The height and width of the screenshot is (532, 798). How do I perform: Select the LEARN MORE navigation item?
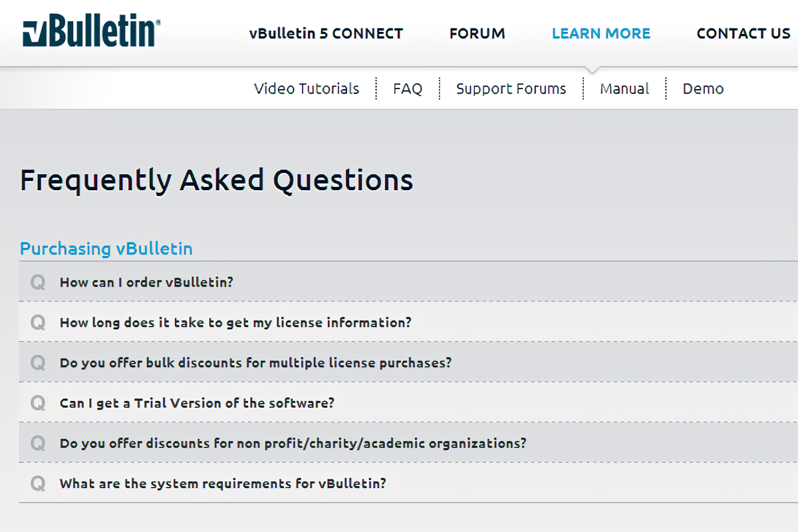pos(601,33)
